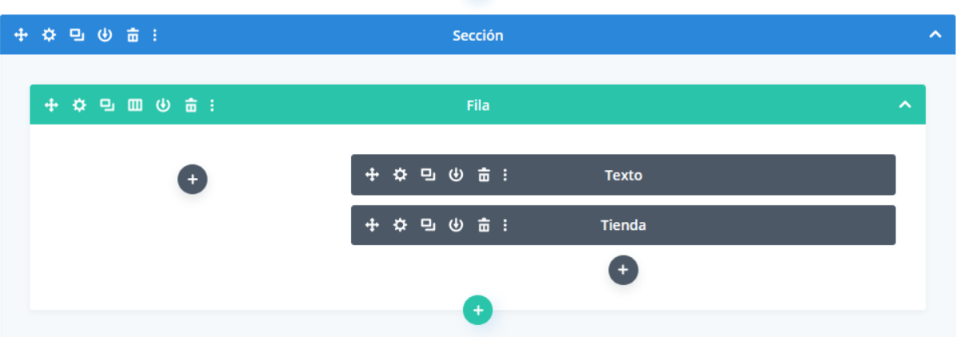Open the three-dot menu on the Fila bar
Screen dimensions: 980x337
coord(211,105)
